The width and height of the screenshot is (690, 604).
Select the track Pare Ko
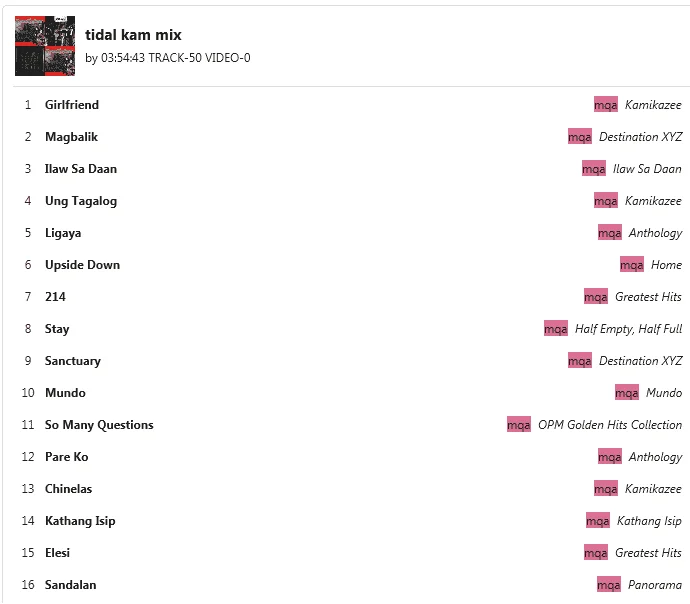tap(66, 457)
